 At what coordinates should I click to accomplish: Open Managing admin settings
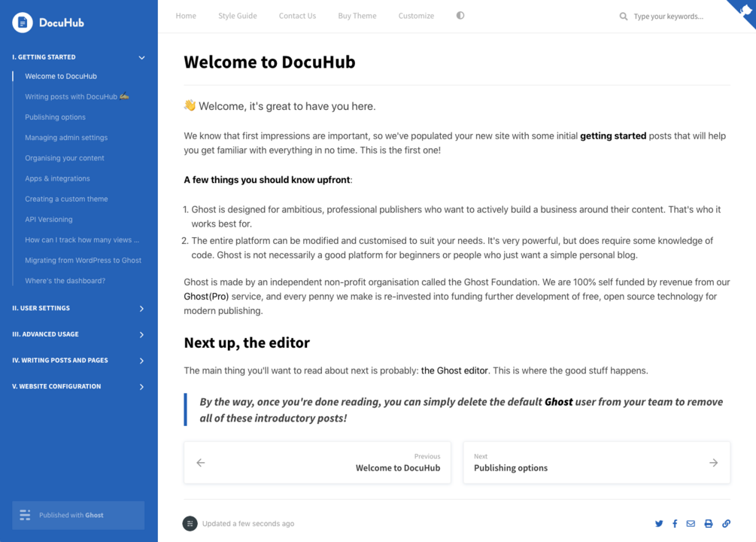pyautogui.click(x=66, y=138)
